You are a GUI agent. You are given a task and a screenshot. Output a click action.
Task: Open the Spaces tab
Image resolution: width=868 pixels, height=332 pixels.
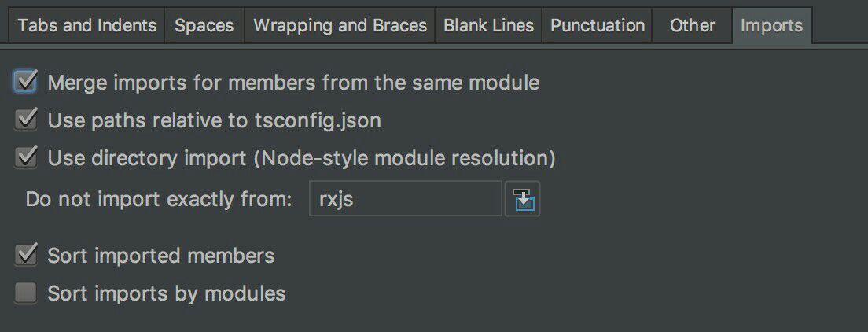pos(204,25)
